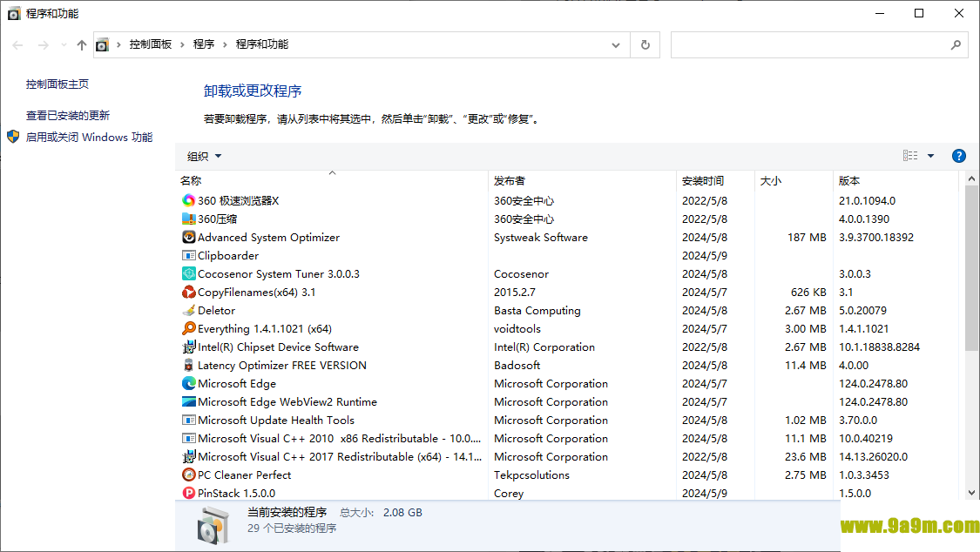This screenshot has height=552, width=980.
Task: Click publisher Systweak Software
Action: point(541,238)
